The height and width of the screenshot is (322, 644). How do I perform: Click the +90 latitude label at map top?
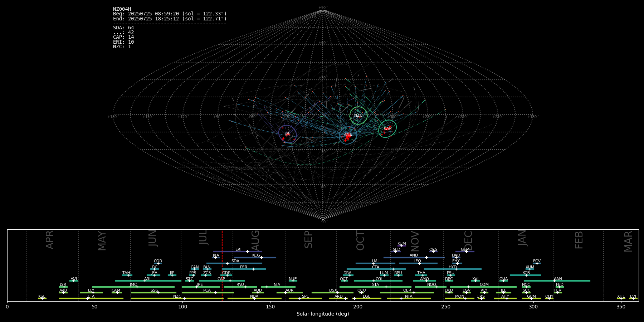[323, 8]
